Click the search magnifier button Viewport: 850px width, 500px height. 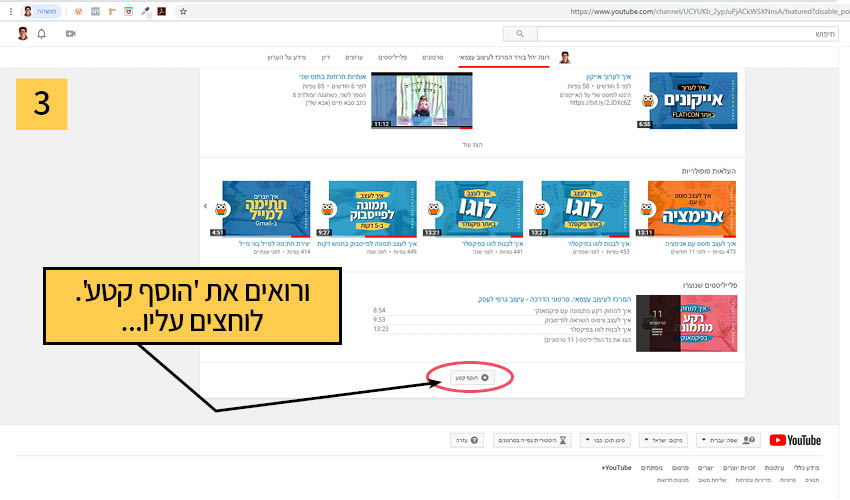point(519,34)
